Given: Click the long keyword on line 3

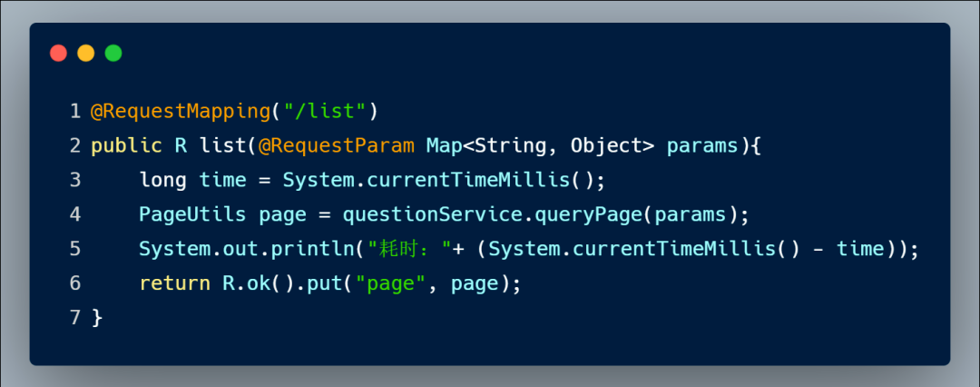Looking at the screenshot, I should (162, 181).
